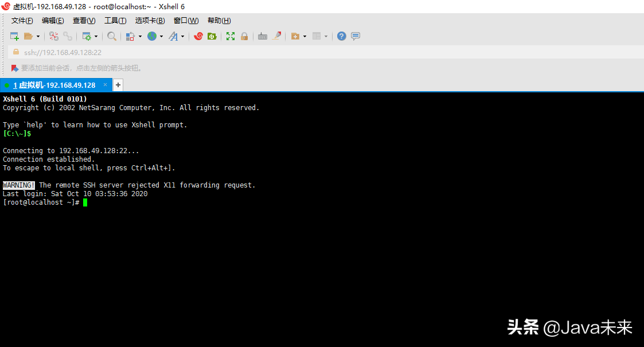Expand the pane layout dropdown arrow
Image resolution: width=644 pixels, height=347 pixels.
[x=326, y=36]
